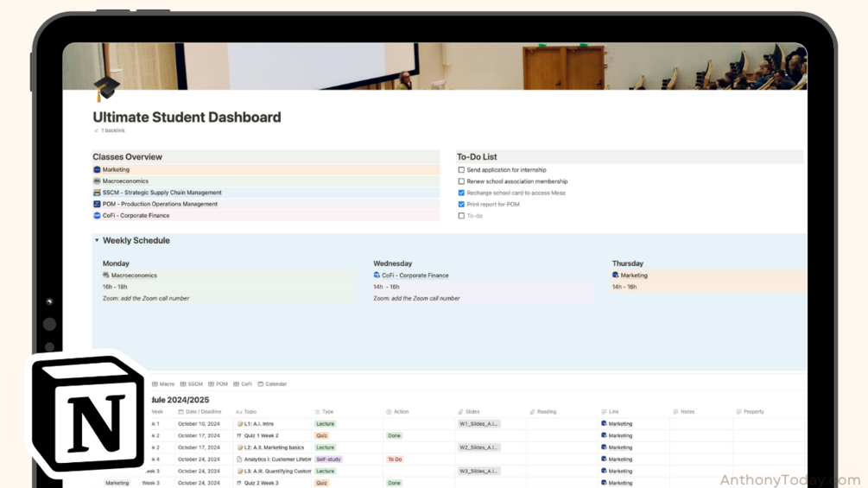Open the Notes column header menu
868x488 pixels.
tap(684, 412)
